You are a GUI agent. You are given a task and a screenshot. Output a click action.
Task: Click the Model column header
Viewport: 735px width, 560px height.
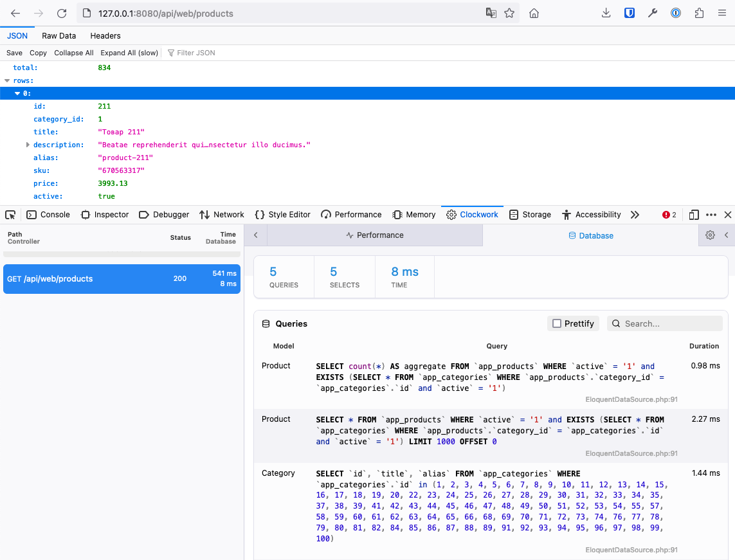click(284, 346)
